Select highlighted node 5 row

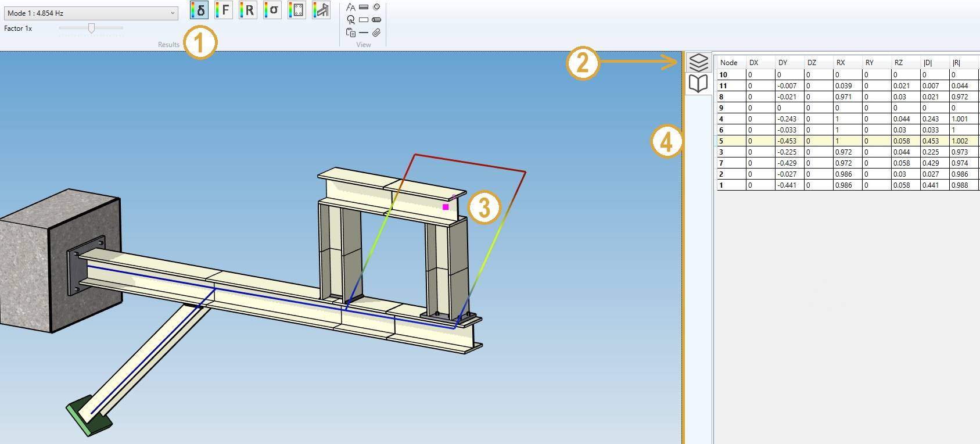point(848,141)
